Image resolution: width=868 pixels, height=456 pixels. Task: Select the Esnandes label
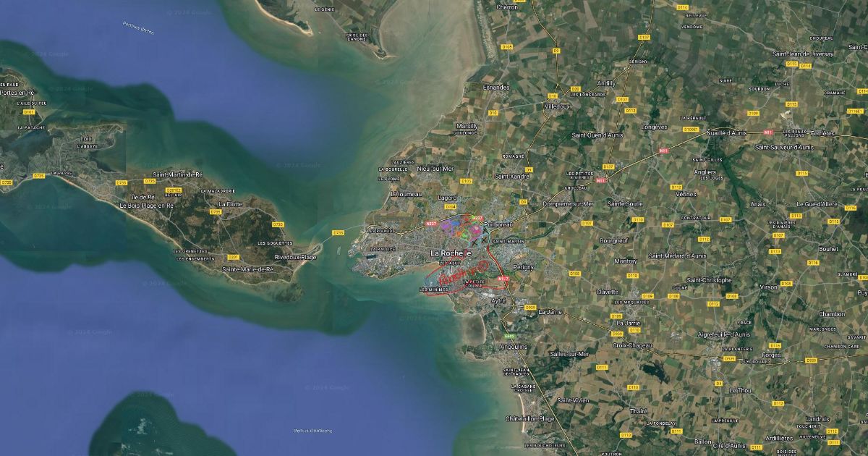click(x=496, y=87)
